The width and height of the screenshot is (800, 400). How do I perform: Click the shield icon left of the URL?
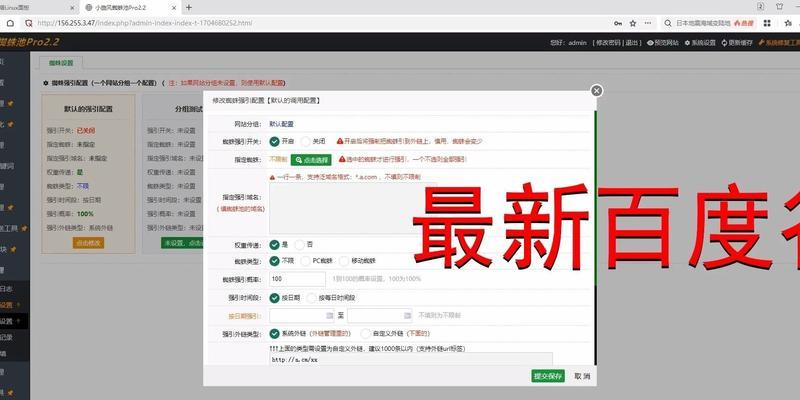pos(29,23)
